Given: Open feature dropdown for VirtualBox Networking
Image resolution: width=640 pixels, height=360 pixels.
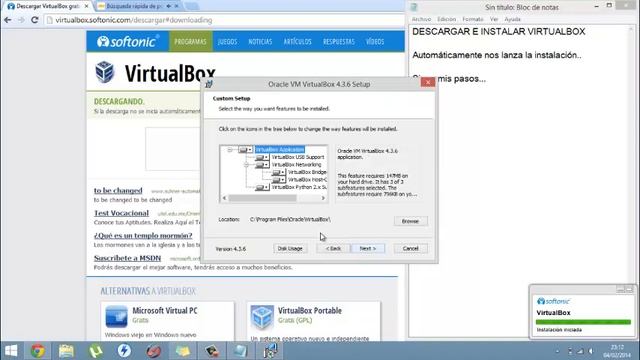Looking at the screenshot, I should click(x=262, y=165).
